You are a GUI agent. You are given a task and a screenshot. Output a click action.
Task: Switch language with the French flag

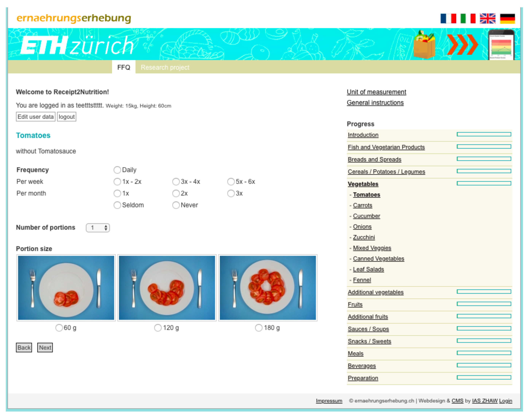448,18
